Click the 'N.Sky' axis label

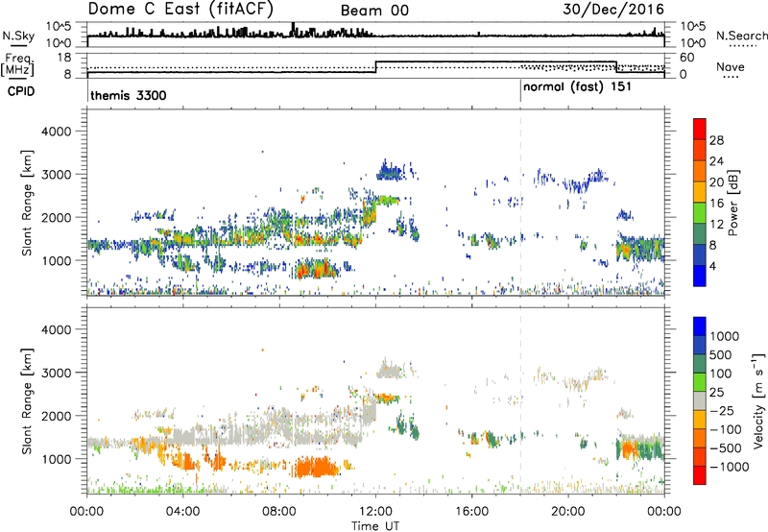pos(18,36)
